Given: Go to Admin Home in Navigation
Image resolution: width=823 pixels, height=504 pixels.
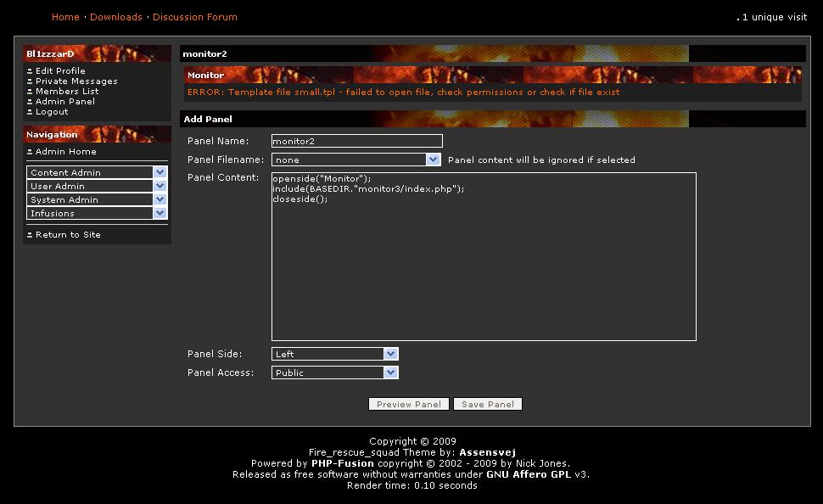Looking at the screenshot, I should (65, 152).
